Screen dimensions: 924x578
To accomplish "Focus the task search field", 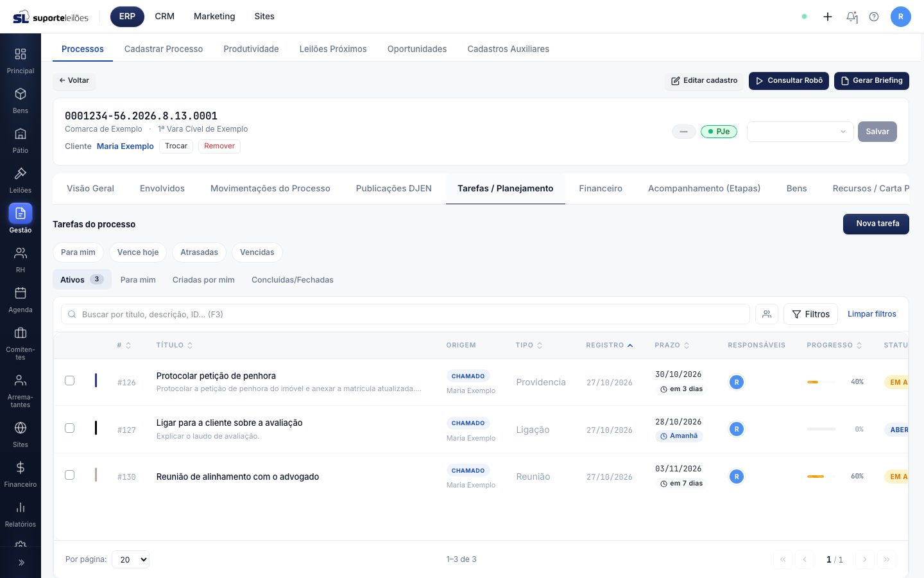I will tap(406, 314).
